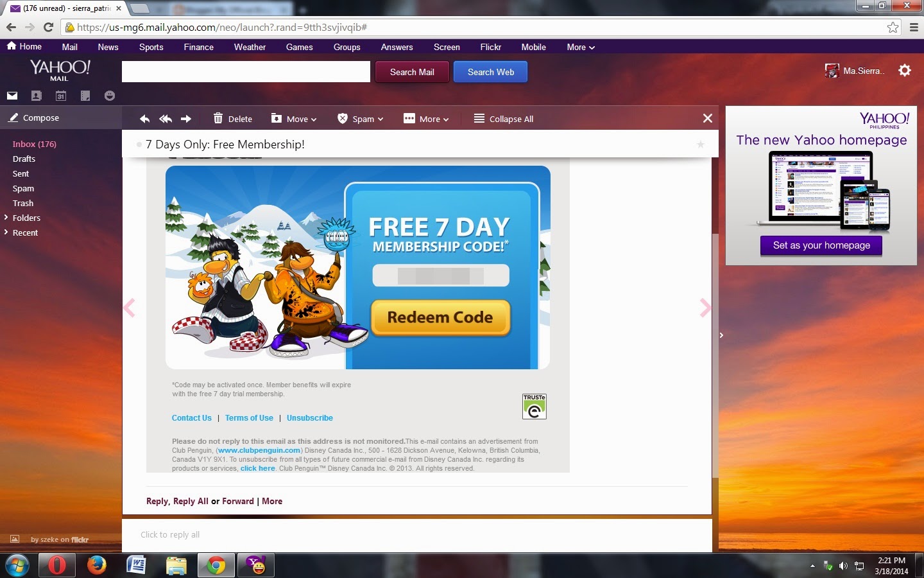Click the Terms of Use link
Screen dimensions: 924x578
click(249, 417)
